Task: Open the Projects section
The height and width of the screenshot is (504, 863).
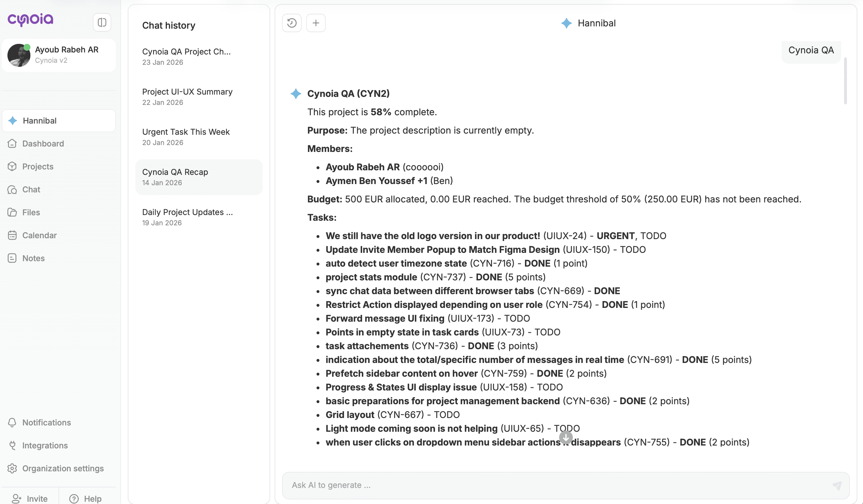Action: (x=38, y=166)
